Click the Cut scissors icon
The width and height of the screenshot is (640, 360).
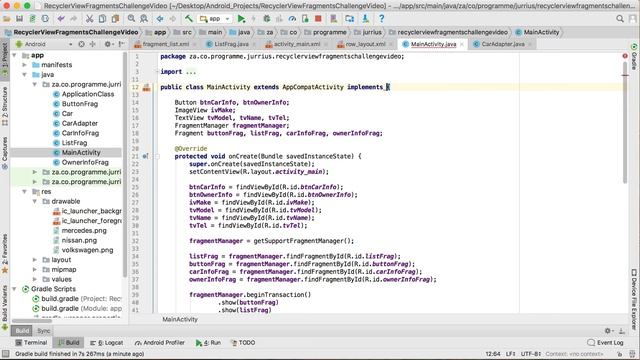(x=89, y=19)
